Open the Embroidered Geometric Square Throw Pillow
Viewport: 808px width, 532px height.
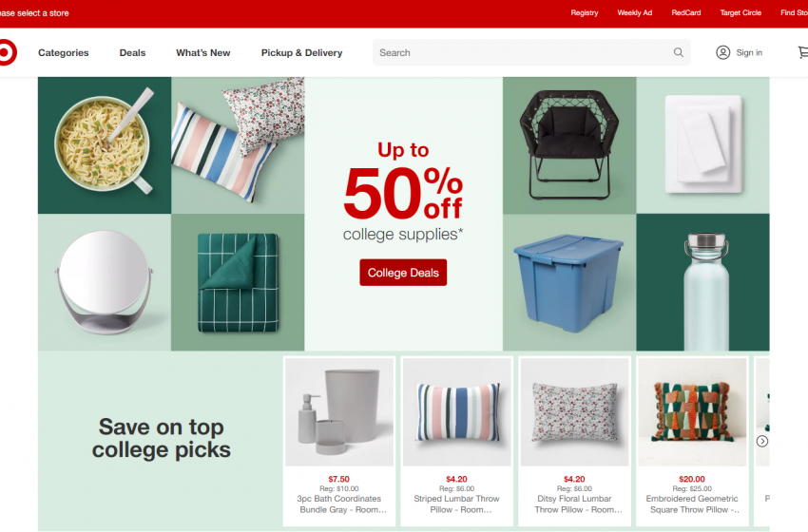(692, 442)
